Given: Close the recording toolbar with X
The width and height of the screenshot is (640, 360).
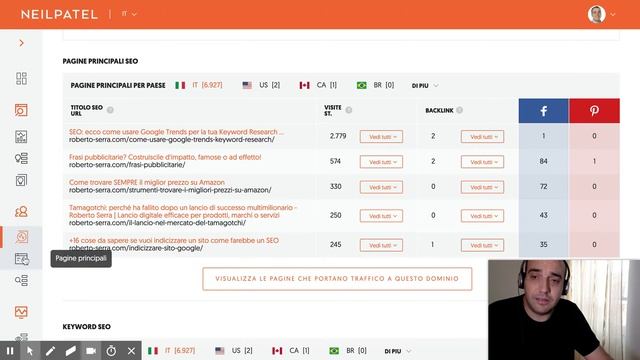Looking at the screenshot, I should point(131,351).
